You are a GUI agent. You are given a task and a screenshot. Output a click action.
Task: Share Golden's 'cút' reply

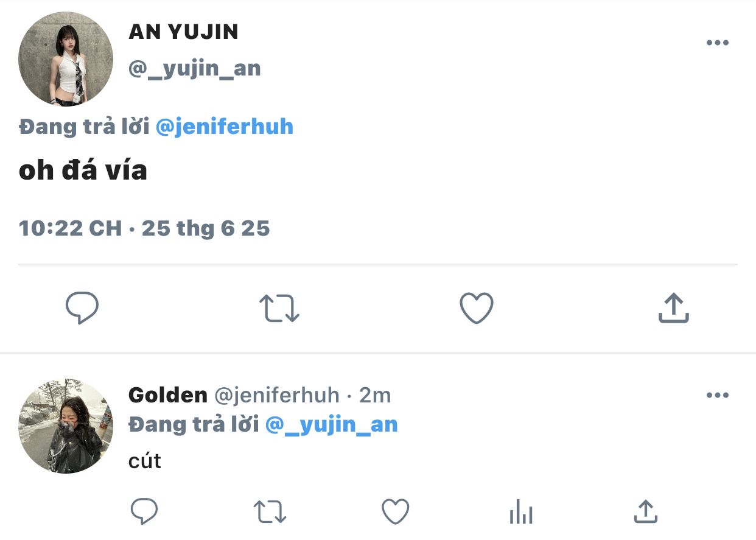[x=645, y=511]
